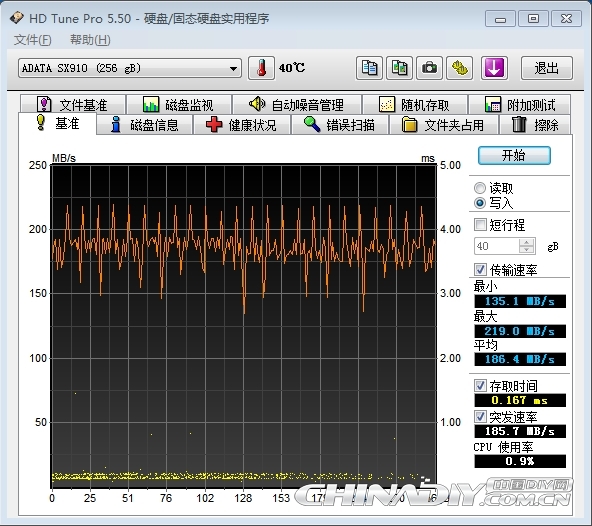Open the 擦除 erase tab
The image size is (592, 526).
click(535, 125)
